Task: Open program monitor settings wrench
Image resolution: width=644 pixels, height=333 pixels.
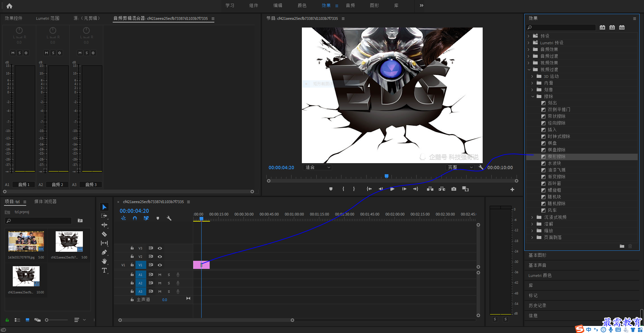Action: [481, 167]
